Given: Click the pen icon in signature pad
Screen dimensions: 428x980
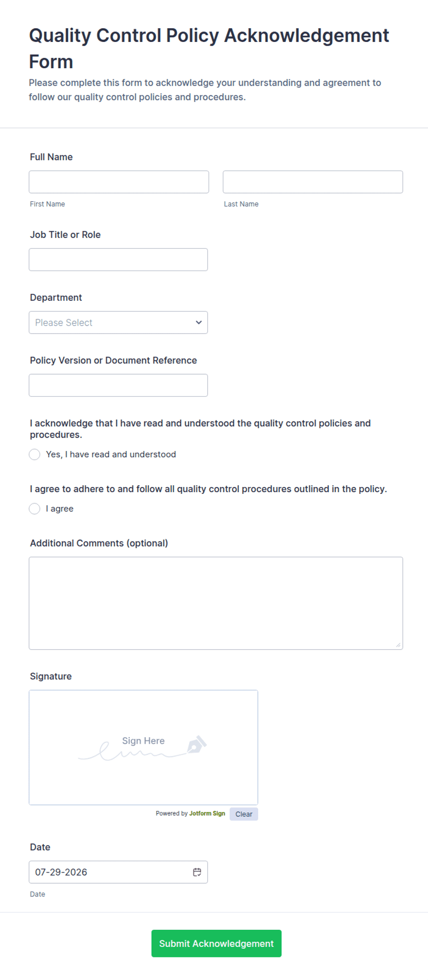Looking at the screenshot, I should point(197,744).
